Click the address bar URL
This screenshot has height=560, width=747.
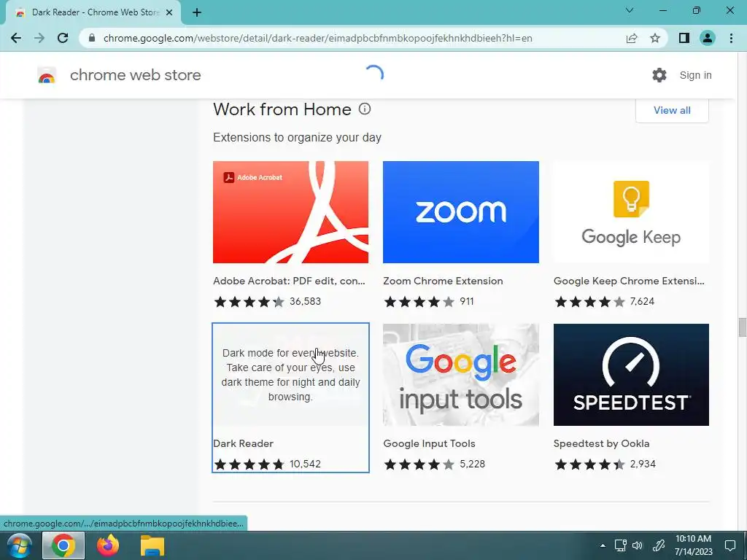[318, 38]
